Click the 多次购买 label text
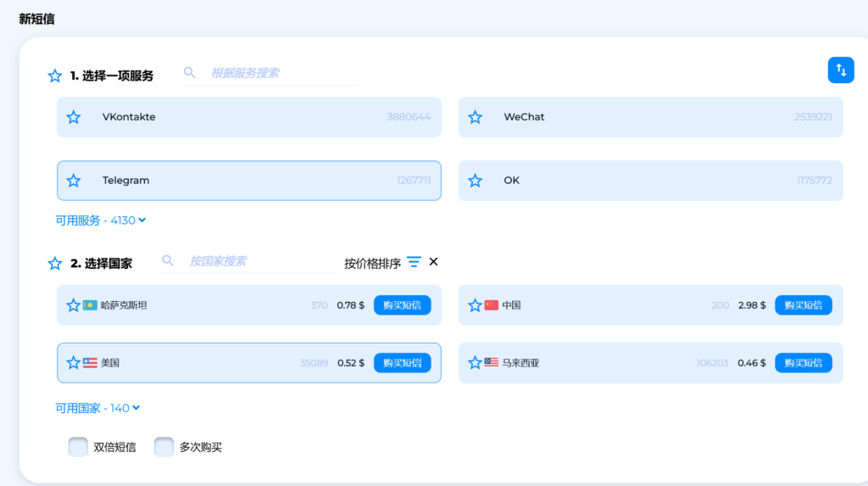The height and width of the screenshot is (486, 868). [200, 447]
